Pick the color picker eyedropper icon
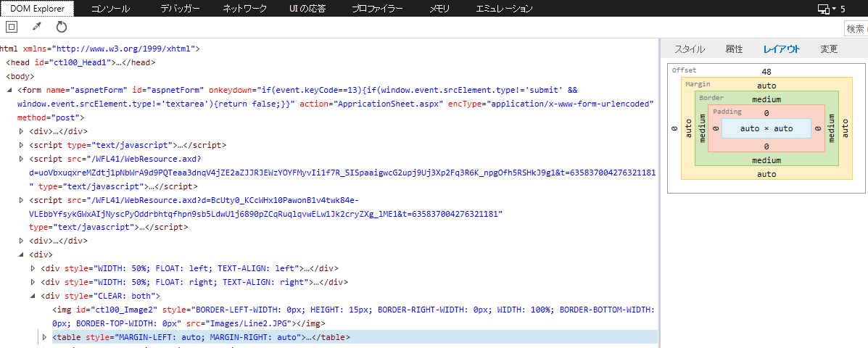This screenshot has width=868, height=348. (37, 27)
